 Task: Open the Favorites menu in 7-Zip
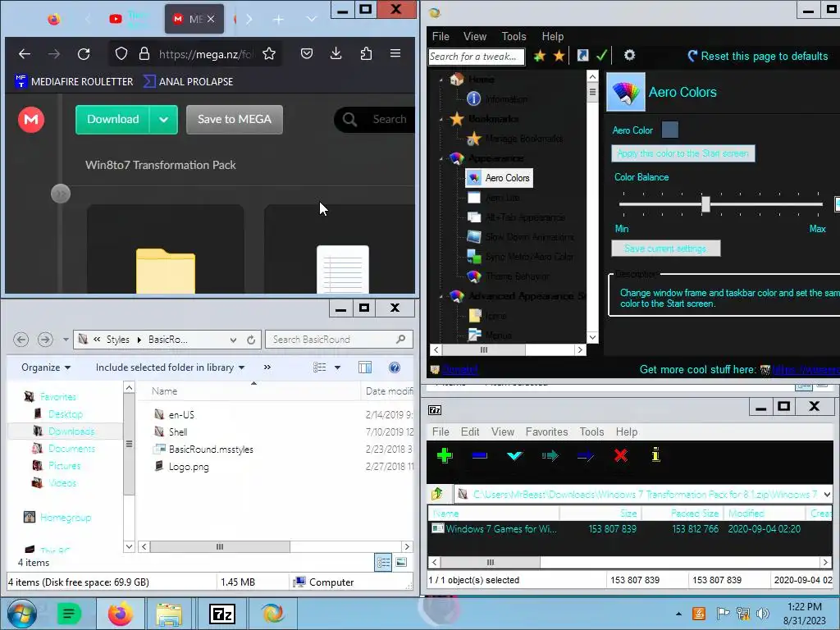[x=546, y=431]
